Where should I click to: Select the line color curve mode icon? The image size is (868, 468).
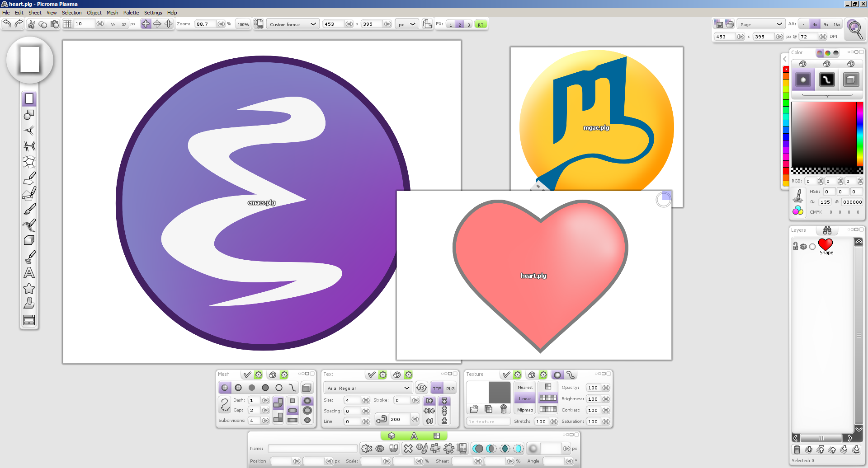826,80
